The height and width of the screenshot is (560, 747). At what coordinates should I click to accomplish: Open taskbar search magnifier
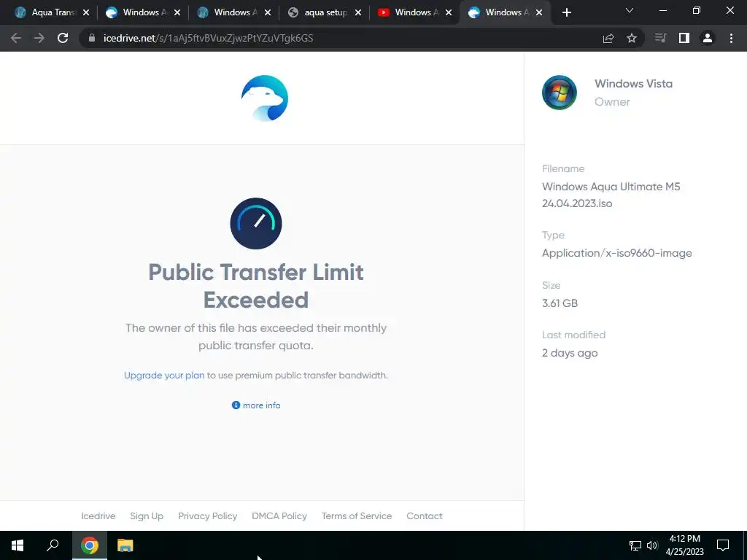coord(53,545)
